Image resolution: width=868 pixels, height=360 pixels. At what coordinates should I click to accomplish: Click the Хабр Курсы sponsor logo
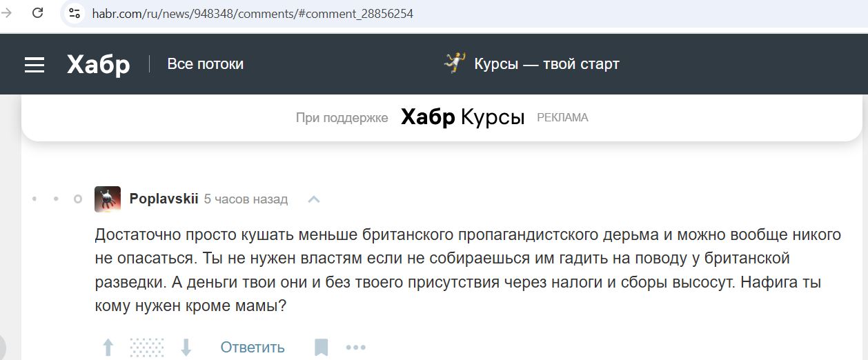point(462,117)
